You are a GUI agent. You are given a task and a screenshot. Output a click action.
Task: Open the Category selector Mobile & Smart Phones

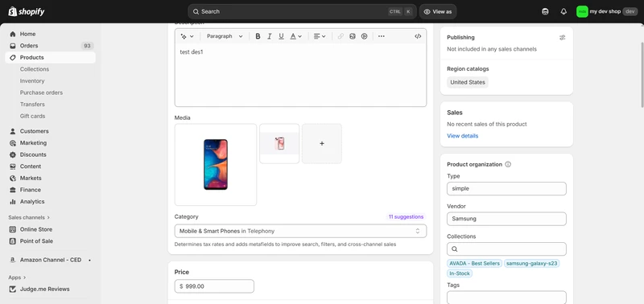pos(300,231)
